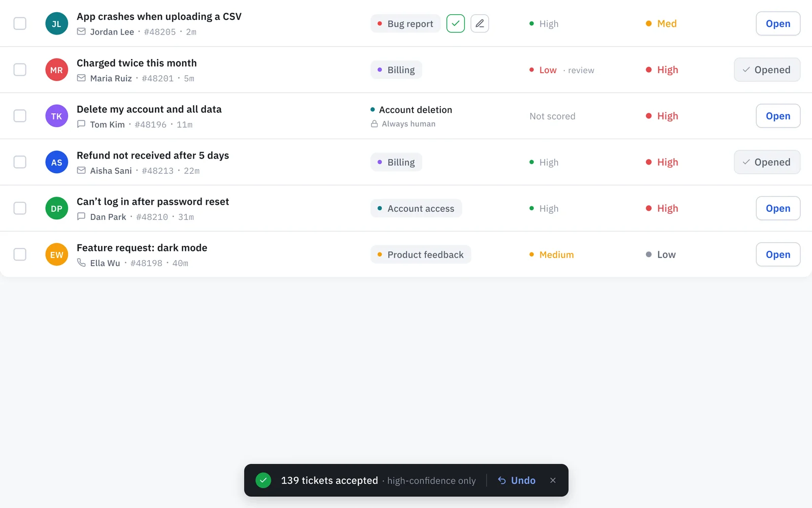
Task: Click the Account access category tag
Action: tap(416, 208)
